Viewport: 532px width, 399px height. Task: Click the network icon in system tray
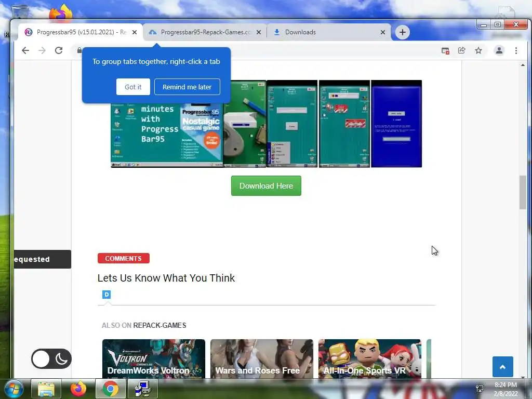pos(480,389)
